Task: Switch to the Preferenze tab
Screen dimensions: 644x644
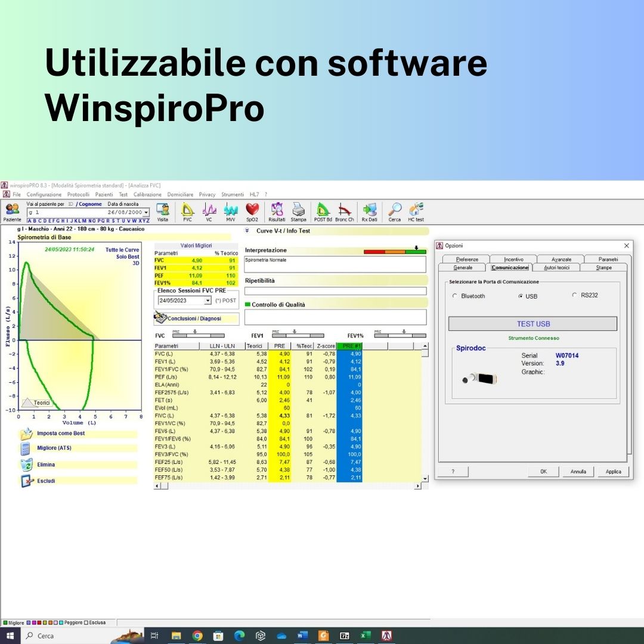Action: click(467, 259)
